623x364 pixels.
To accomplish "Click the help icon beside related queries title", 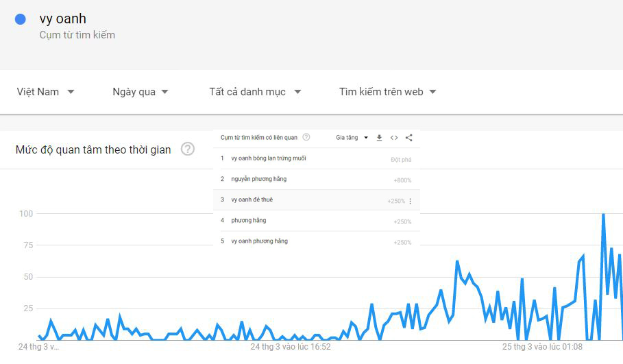I will pyautogui.click(x=306, y=137).
